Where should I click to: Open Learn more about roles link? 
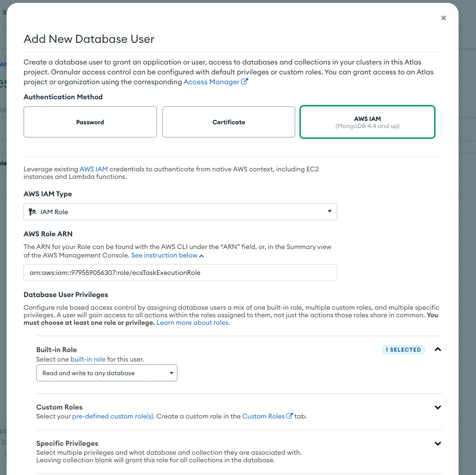(193, 323)
